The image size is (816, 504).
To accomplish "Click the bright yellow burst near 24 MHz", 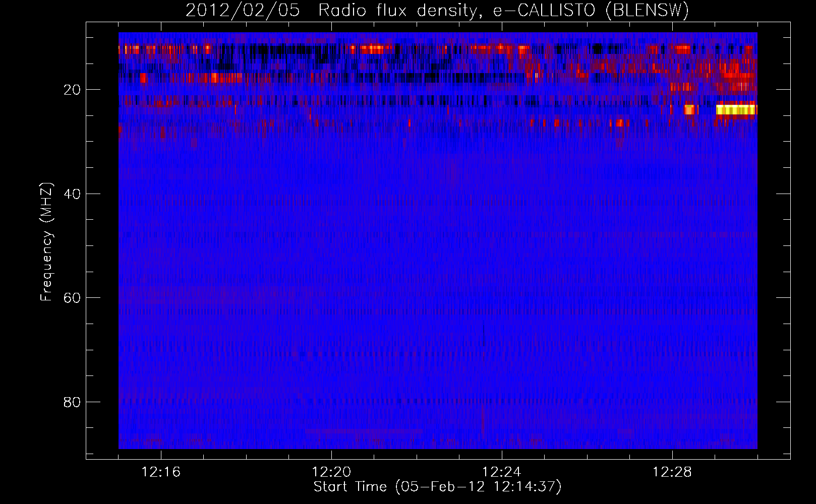I will [736, 109].
